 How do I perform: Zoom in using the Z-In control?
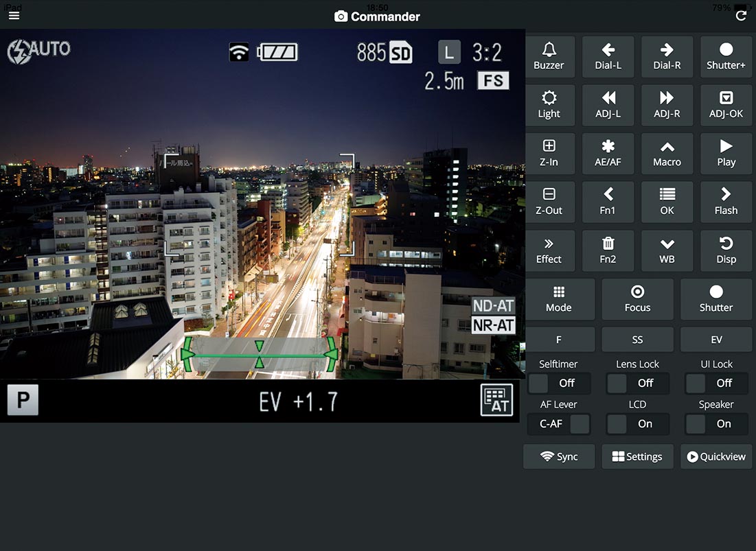[550, 153]
